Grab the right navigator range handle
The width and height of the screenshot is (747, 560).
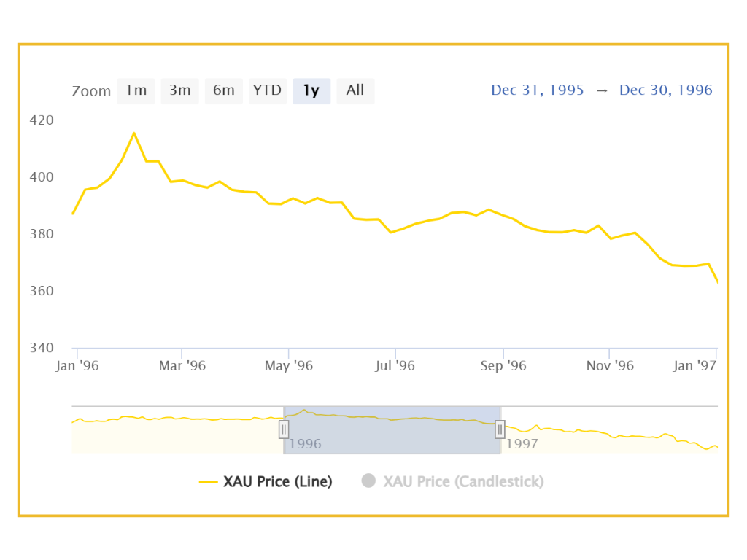[x=500, y=429]
